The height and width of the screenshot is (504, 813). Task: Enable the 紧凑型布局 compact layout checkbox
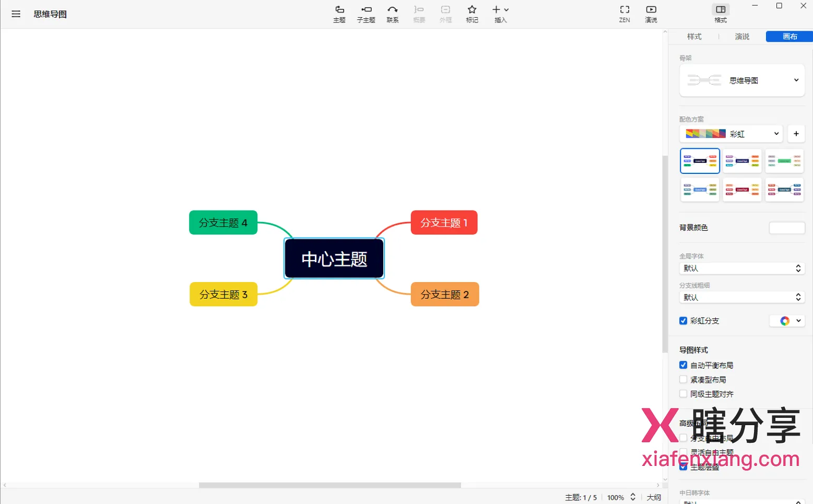(x=683, y=379)
